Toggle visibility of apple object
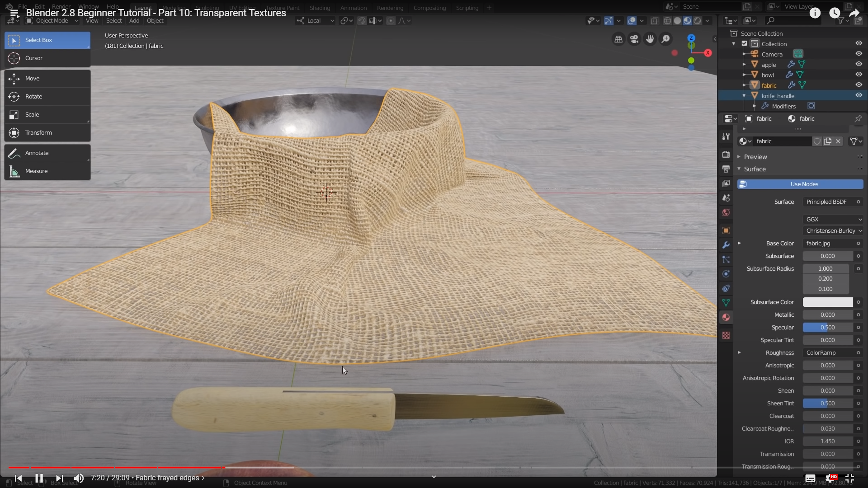The height and width of the screenshot is (488, 868). point(859,64)
